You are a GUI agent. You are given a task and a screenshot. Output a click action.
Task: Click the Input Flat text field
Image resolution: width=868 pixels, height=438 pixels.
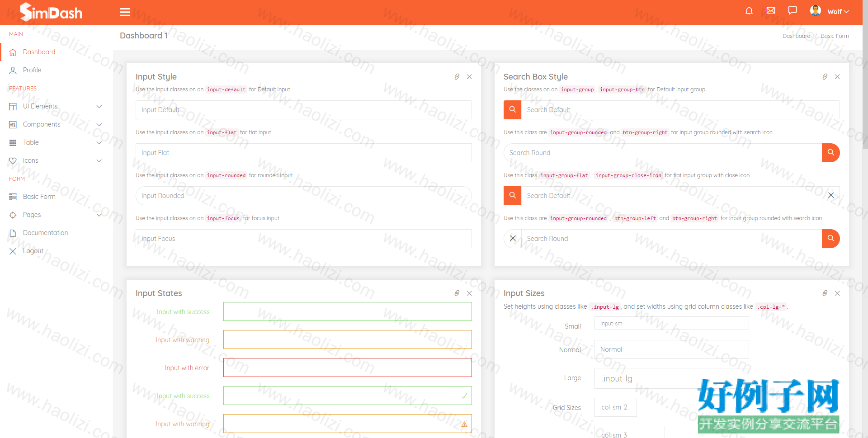click(304, 153)
